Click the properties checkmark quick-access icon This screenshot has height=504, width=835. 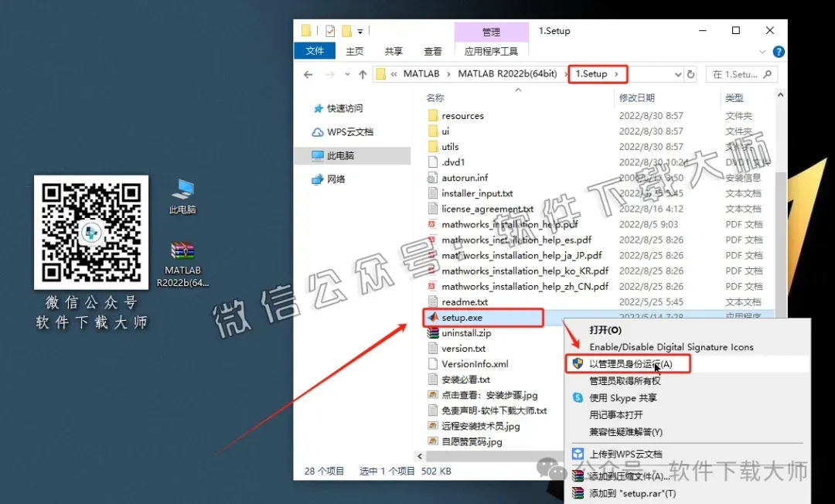330,31
